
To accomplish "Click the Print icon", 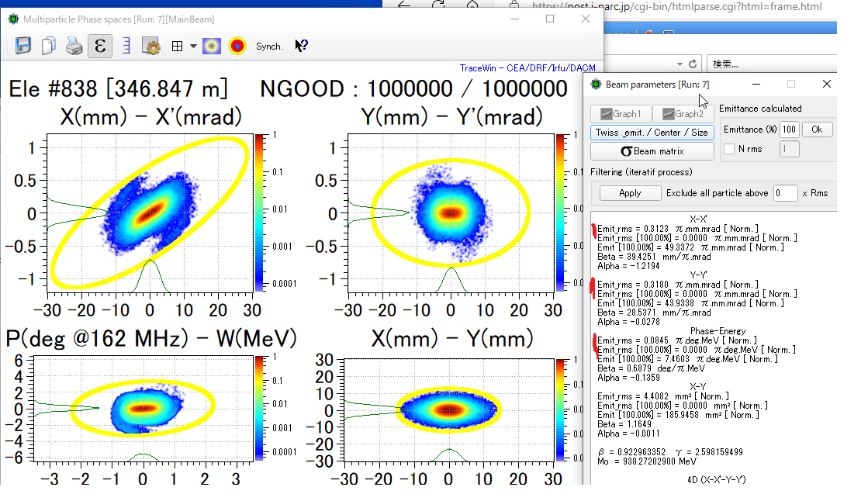I will (x=74, y=46).
